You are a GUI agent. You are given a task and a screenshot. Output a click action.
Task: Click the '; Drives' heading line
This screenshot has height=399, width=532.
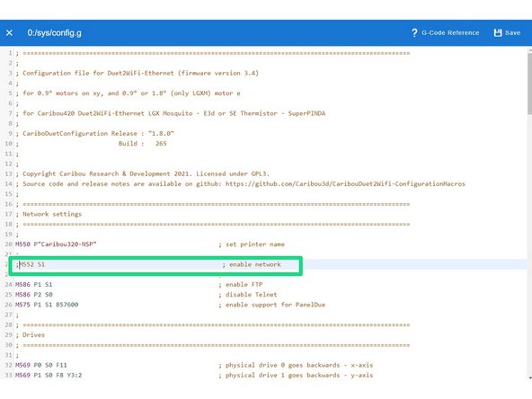point(30,335)
